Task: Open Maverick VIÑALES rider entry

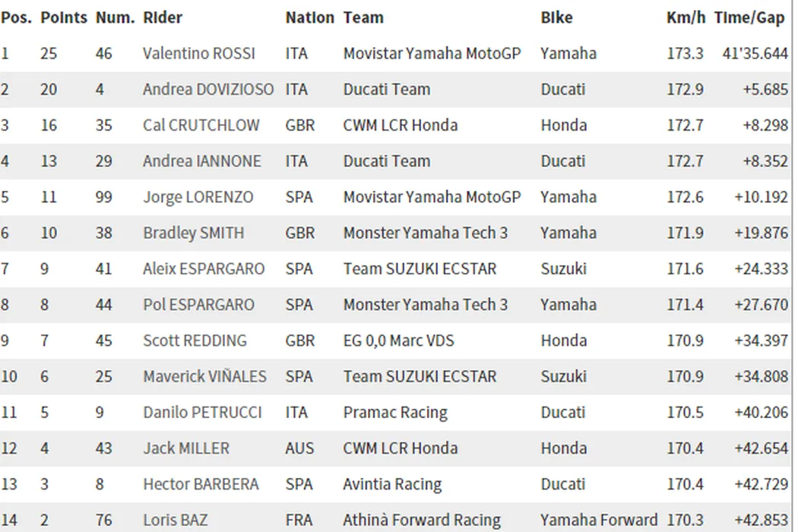Action: (204, 376)
